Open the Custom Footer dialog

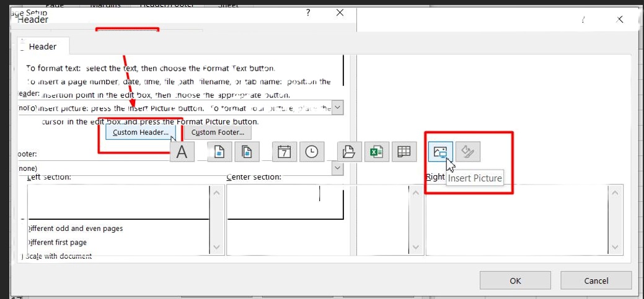218,132
